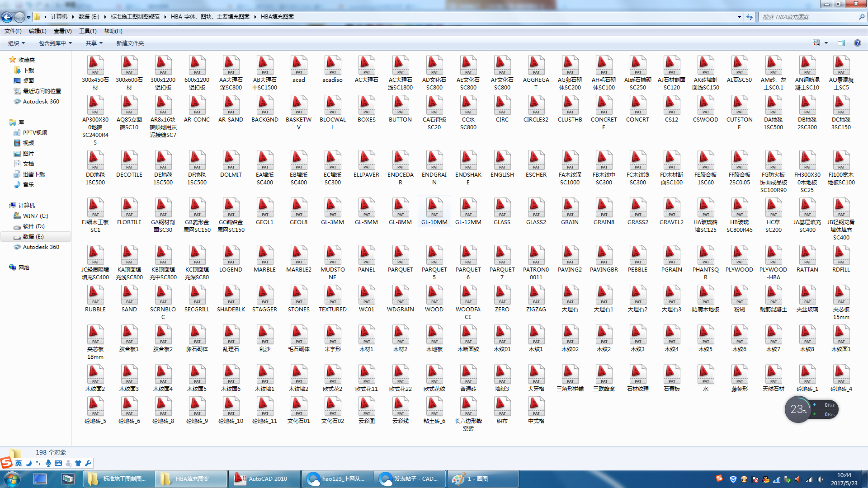Toggle the Sogou moon half-width icon
The image size is (868, 488).
[x=28, y=463]
